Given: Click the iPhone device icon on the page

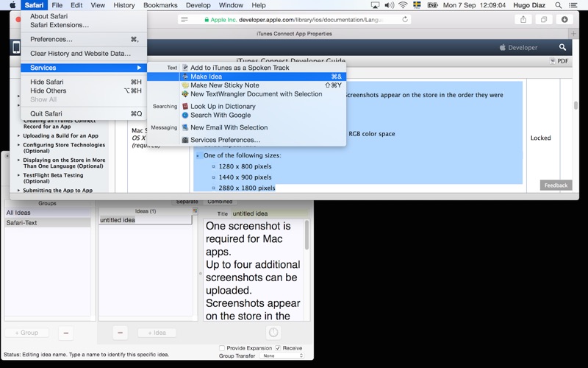Looking at the screenshot, I should pyautogui.click(x=16, y=47).
